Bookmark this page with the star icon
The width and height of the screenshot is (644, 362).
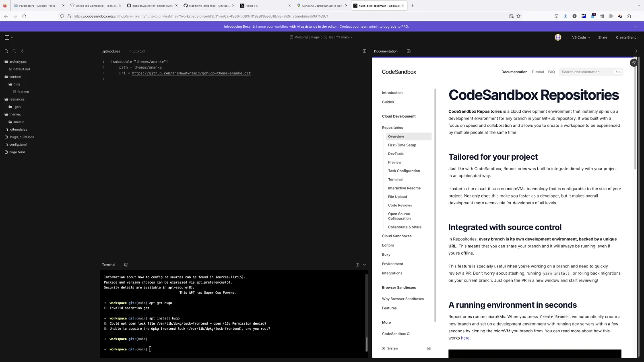pos(518,16)
